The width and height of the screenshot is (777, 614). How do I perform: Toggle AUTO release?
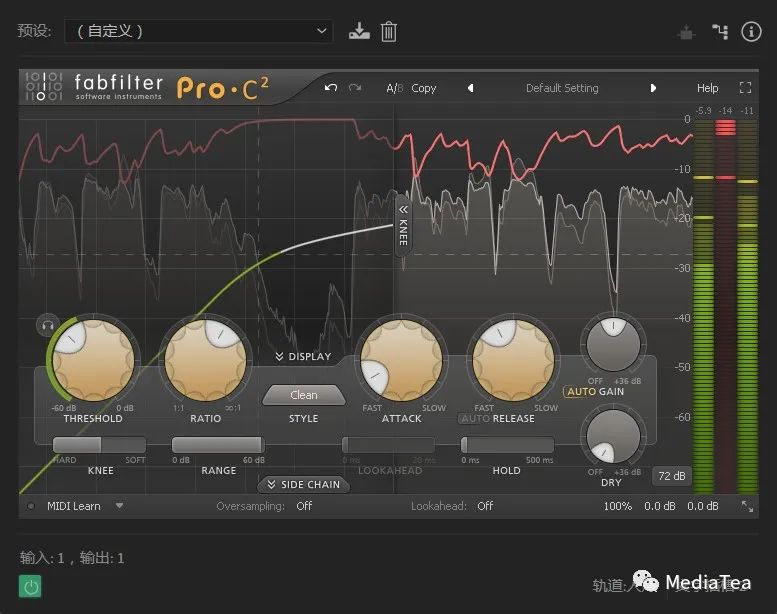[476, 419]
